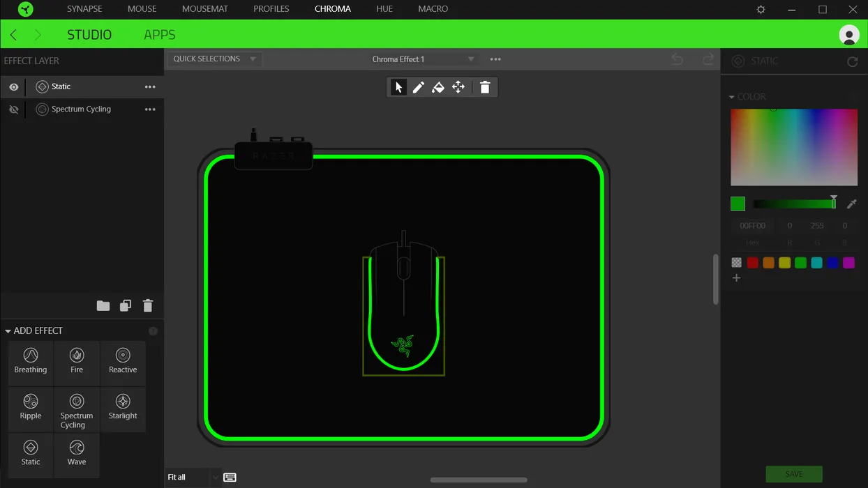Switch to the Hue tab

coord(384,9)
